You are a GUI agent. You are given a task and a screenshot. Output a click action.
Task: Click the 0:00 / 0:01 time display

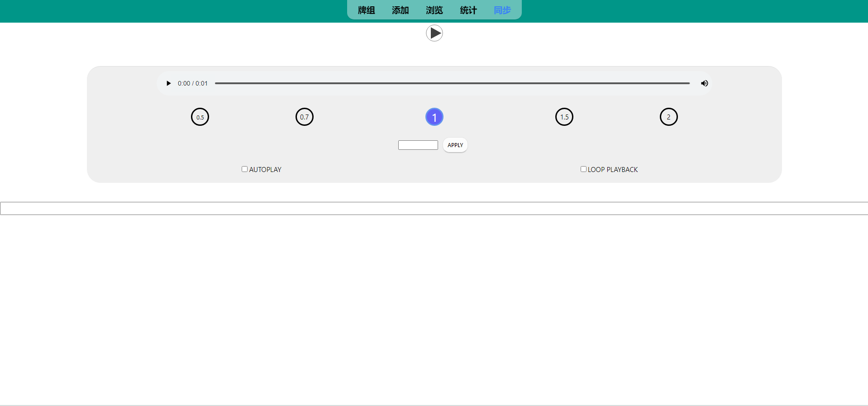pyautogui.click(x=193, y=83)
